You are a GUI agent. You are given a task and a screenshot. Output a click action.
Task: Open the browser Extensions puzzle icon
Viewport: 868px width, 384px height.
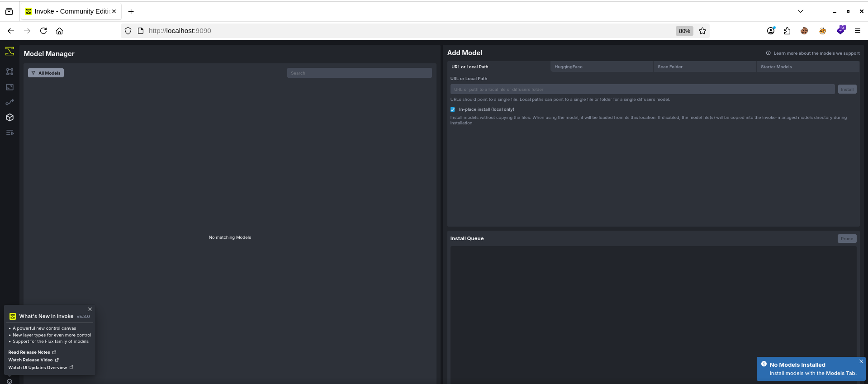(x=787, y=31)
